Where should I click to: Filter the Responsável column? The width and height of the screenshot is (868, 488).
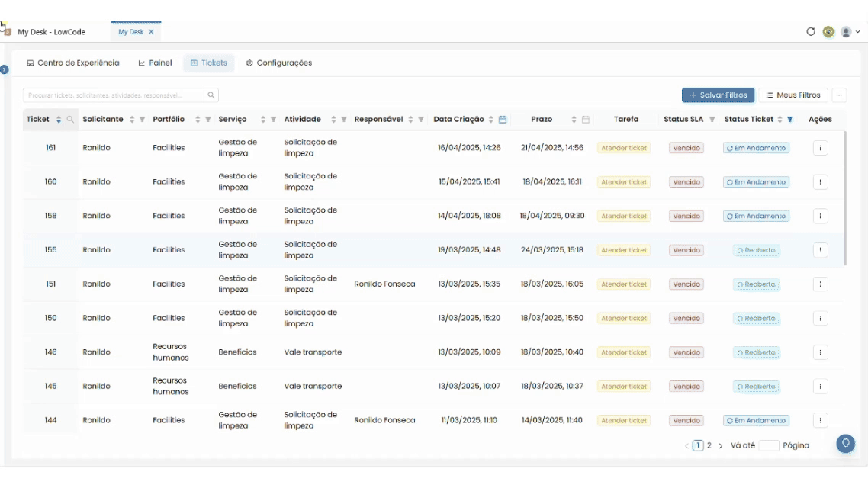421,120
